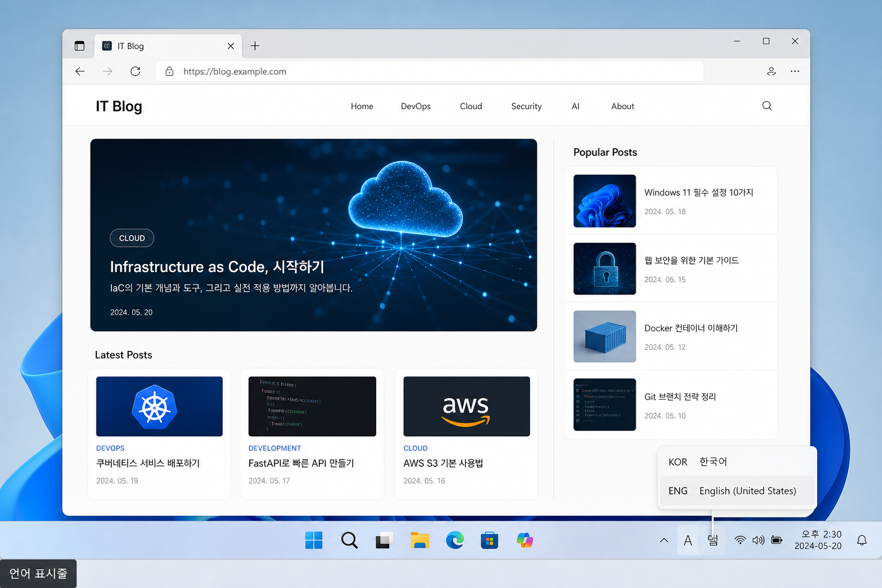Open the Wi-Fi network tray icon

click(x=740, y=540)
